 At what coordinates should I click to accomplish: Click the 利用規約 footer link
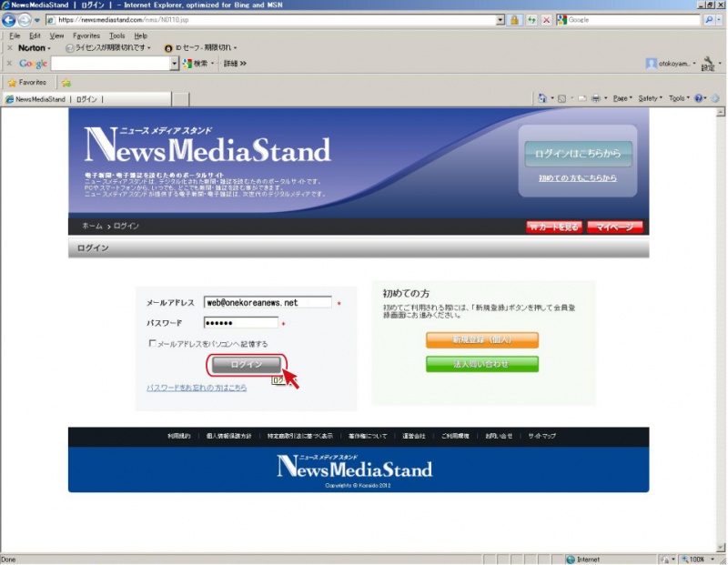point(179,436)
